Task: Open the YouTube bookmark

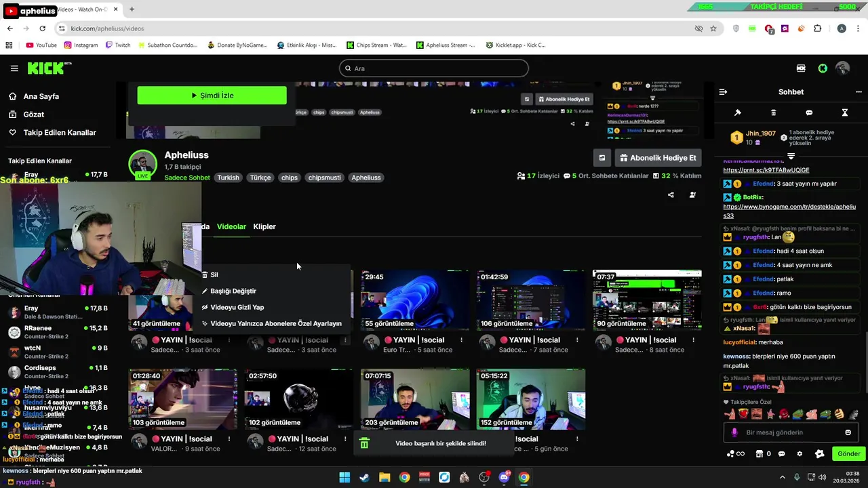Action: coord(41,45)
